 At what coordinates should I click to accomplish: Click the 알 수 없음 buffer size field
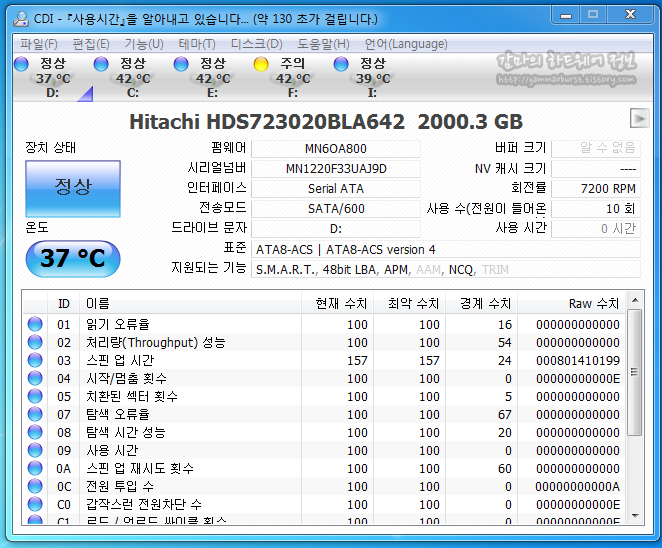click(596, 149)
